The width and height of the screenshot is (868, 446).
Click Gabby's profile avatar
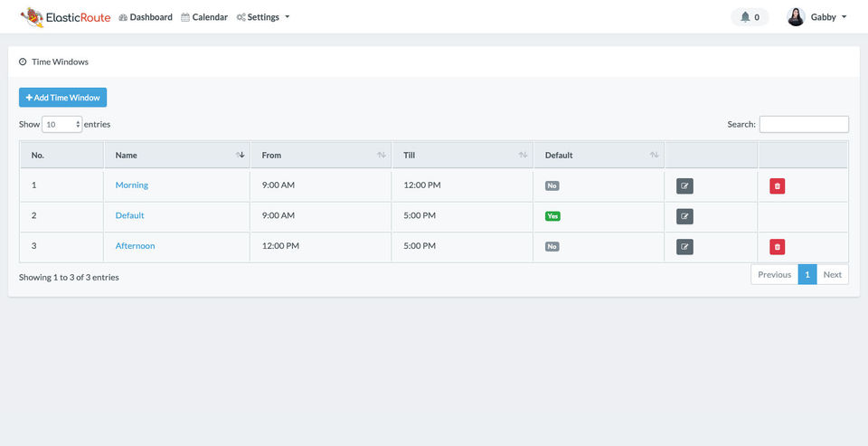[796, 17]
